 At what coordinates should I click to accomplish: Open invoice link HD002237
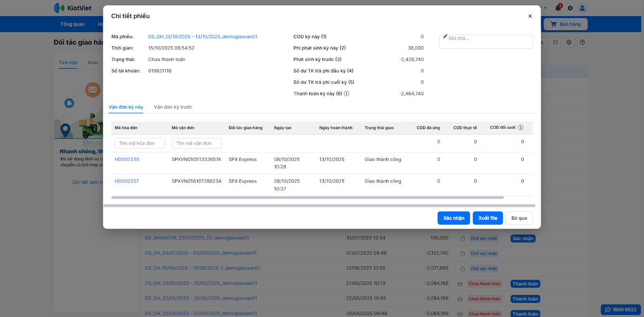(x=127, y=181)
